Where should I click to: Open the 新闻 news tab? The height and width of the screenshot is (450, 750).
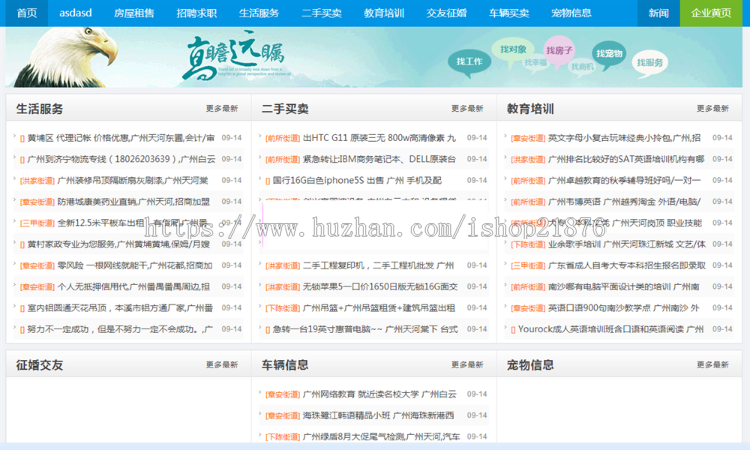tap(659, 13)
